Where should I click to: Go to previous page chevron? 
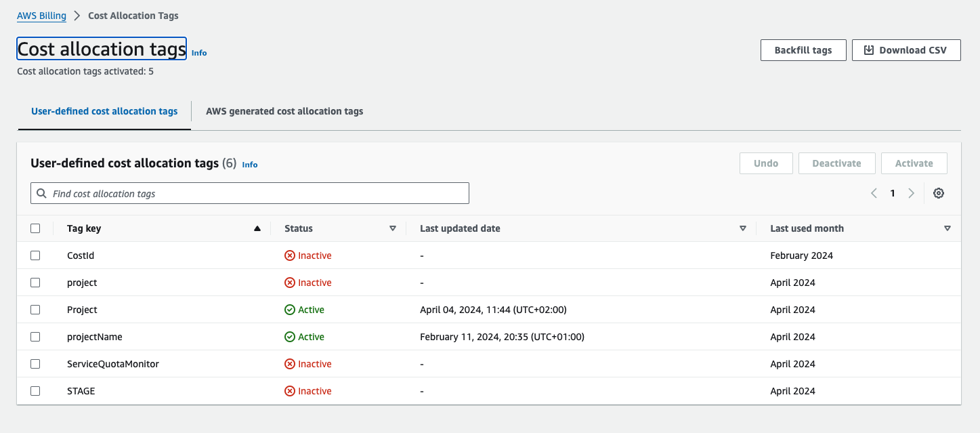coord(874,193)
